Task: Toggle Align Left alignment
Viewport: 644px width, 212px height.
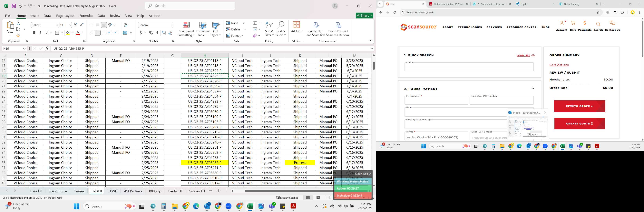Action: (x=91, y=33)
